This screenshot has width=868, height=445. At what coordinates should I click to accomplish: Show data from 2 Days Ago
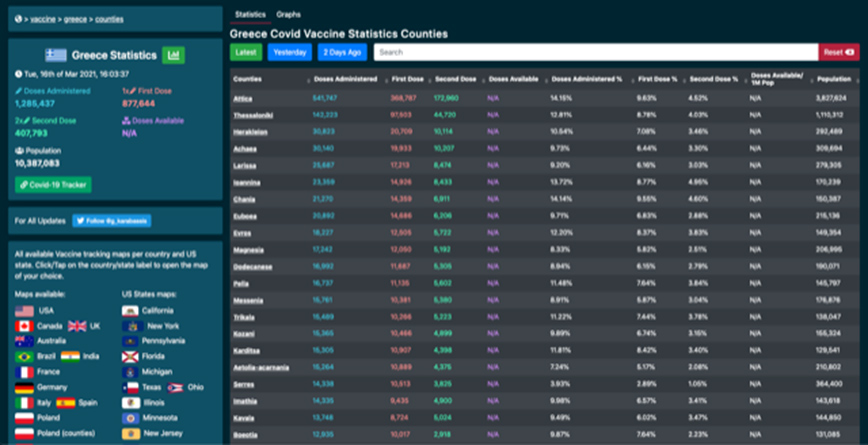point(343,52)
